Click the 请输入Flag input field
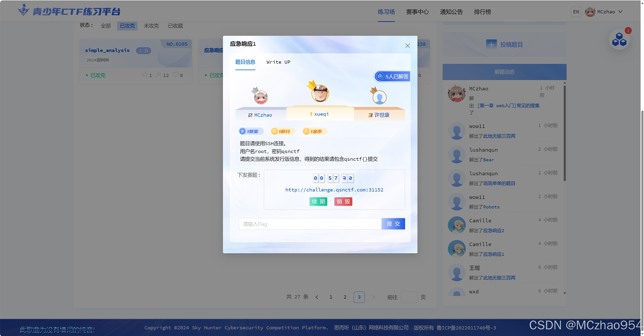Image resolution: width=644 pixels, height=336 pixels. click(310, 224)
